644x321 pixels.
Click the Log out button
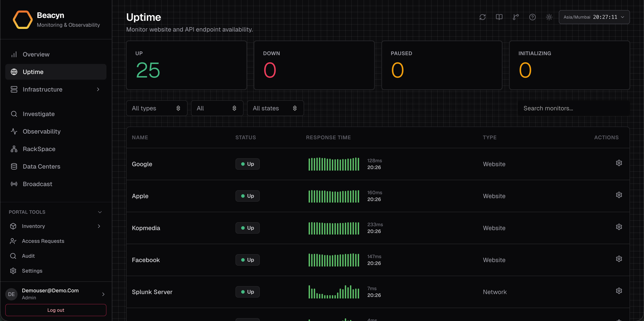point(56,310)
